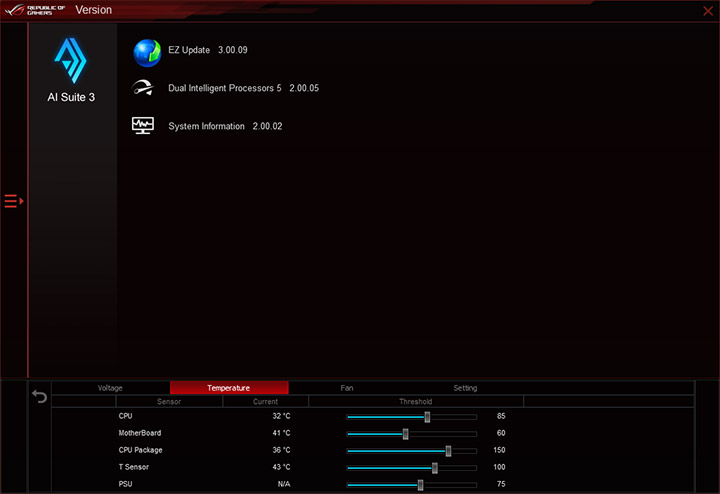This screenshot has height=494, width=720.
Task: Click the T Sensor threshold slider
Action: pos(411,468)
